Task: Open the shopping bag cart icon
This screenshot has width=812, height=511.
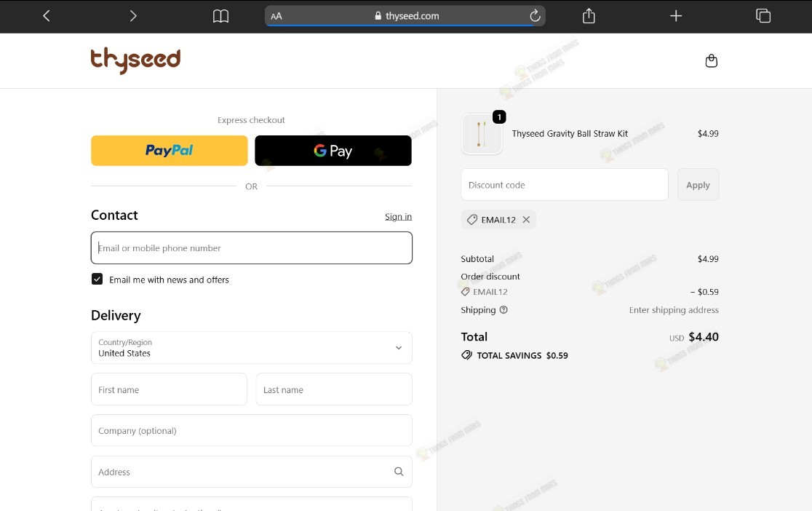Action: (712, 60)
